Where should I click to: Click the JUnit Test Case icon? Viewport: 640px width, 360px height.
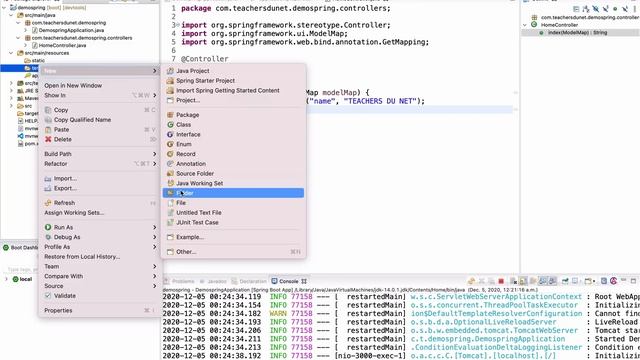point(170,223)
